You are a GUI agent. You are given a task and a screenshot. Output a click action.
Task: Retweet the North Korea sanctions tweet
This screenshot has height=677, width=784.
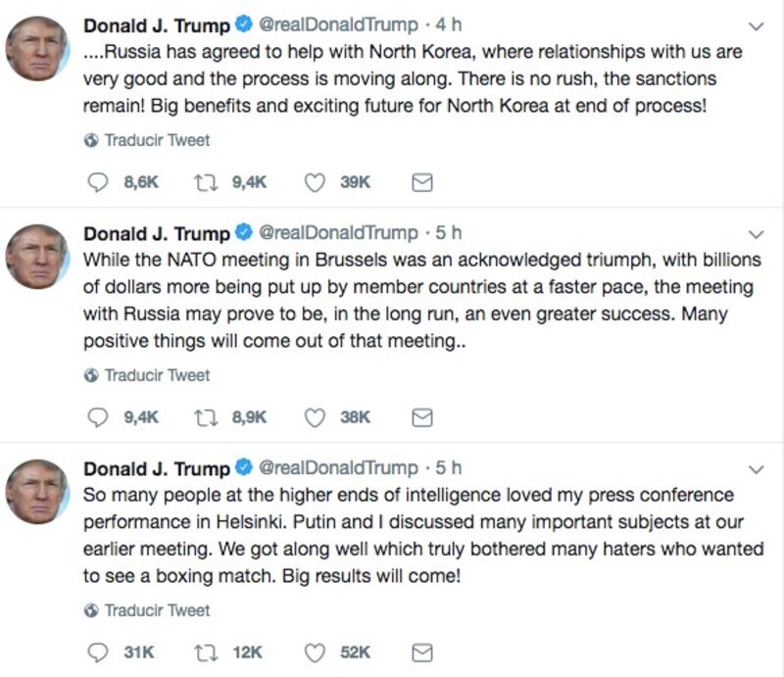(205, 182)
